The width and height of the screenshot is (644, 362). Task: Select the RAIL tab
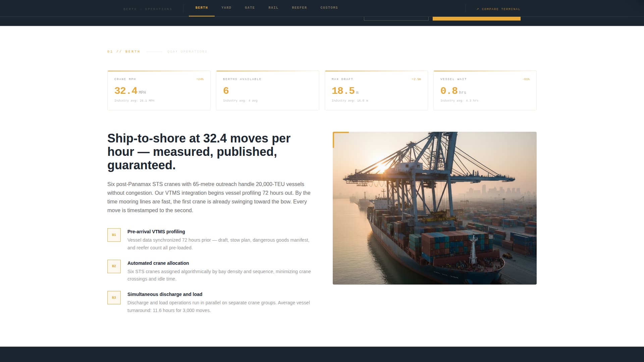click(x=273, y=7)
